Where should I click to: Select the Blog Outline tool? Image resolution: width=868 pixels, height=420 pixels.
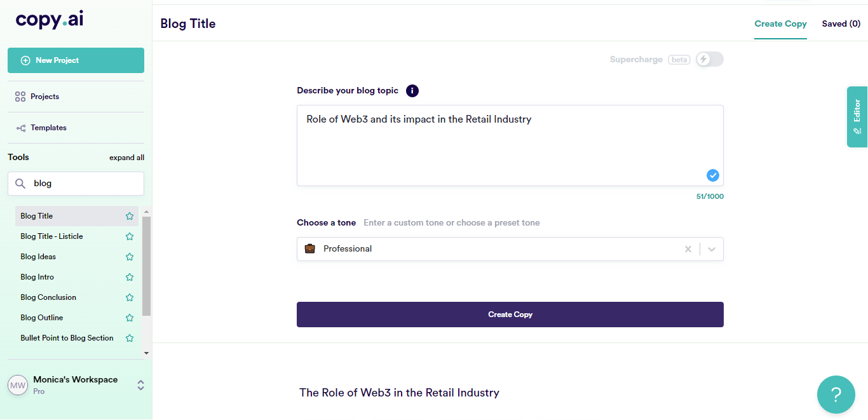coord(42,318)
